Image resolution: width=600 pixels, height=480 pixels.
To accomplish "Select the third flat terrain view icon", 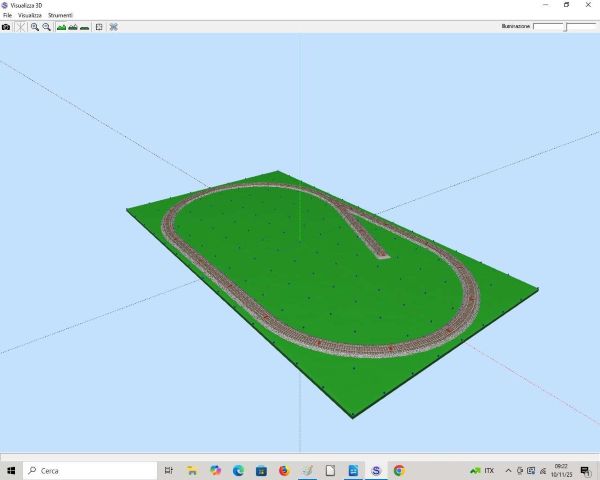I will click(x=84, y=27).
